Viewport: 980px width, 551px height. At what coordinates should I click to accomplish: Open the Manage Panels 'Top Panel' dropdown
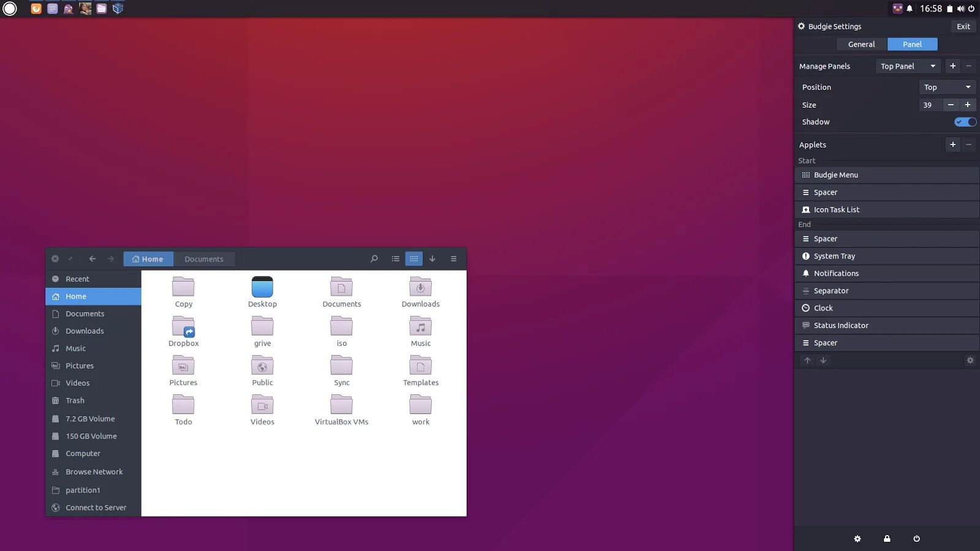(x=908, y=66)
